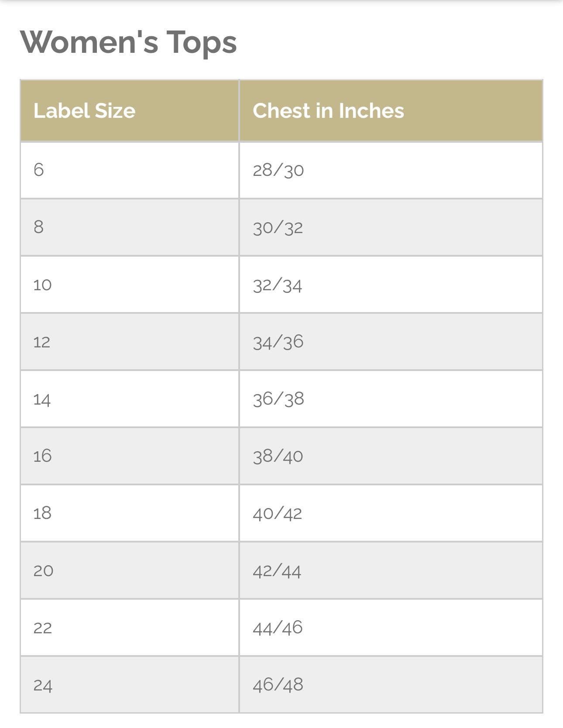Screen dimensions: 563x728
Task: Select the Label Size column header
Action: [84, 111]
